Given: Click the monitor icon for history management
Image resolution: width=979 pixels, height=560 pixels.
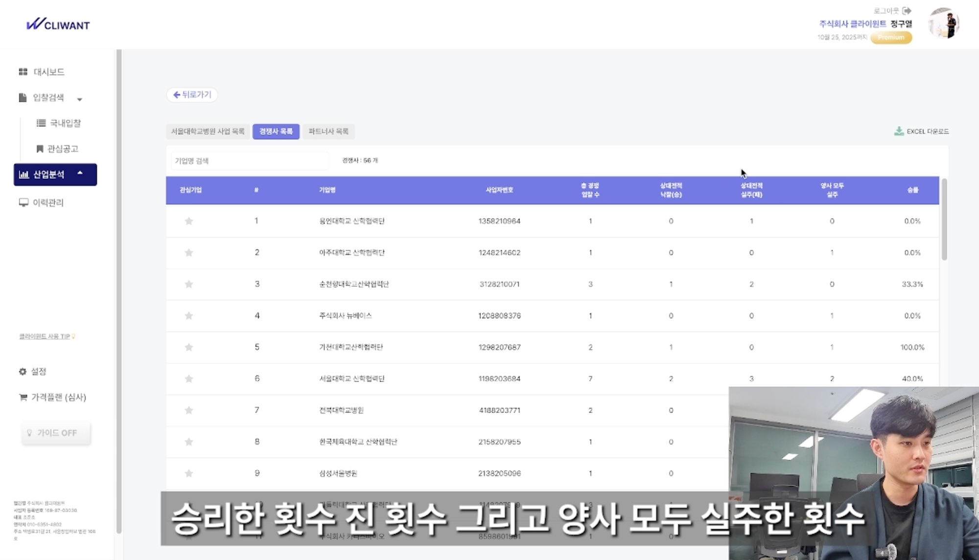Looking at the screenshot, I should point(23,203).
